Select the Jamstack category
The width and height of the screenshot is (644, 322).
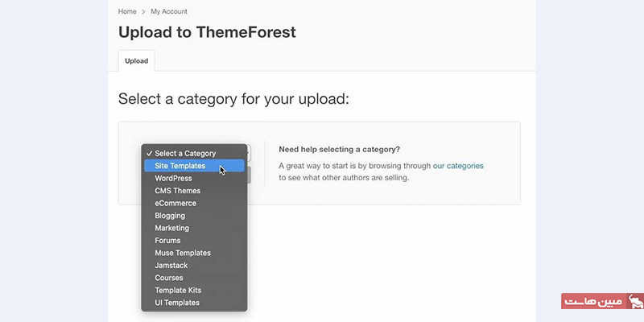pyautogui.click(x=171, y=266)
